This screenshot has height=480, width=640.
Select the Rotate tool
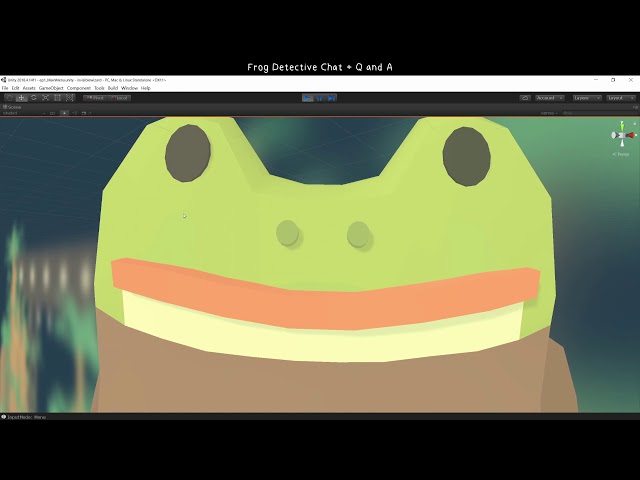click(x=33, y=98)
